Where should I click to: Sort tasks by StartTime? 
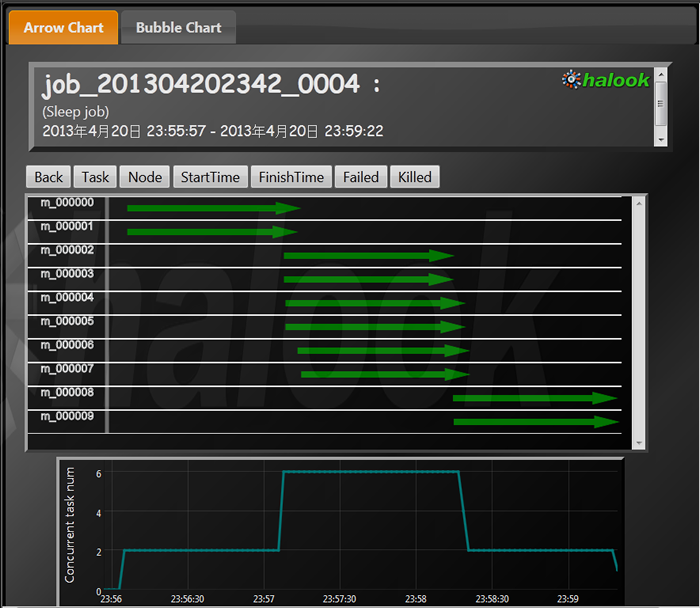point(210,177)
